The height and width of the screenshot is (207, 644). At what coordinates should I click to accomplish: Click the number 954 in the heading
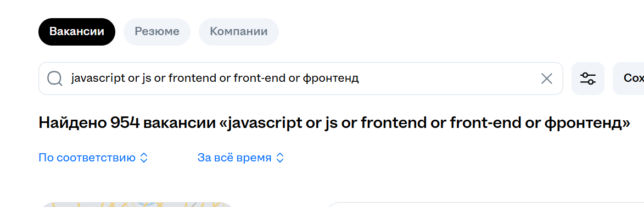click(x=125, y=123)
